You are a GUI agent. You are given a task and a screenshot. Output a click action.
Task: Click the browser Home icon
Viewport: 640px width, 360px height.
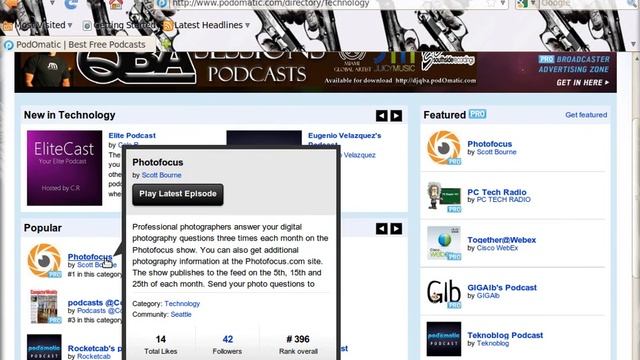[116, 4]
